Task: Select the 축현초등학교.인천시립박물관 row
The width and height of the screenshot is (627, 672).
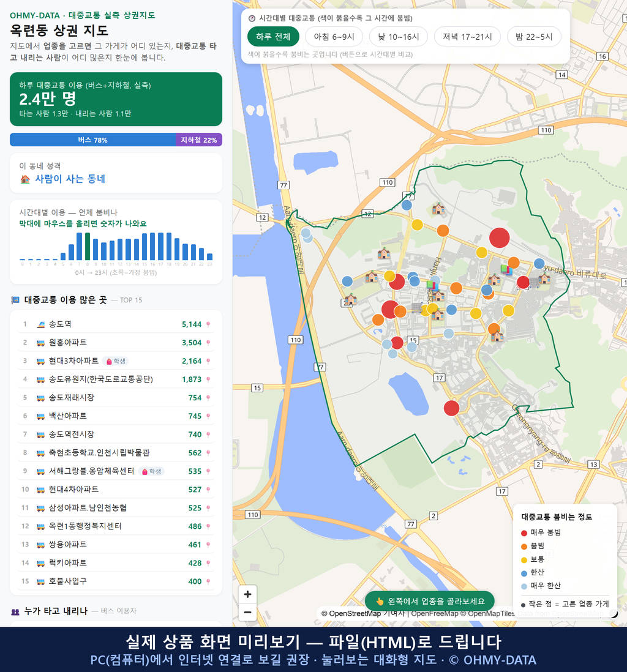Action: click(116, 453)
